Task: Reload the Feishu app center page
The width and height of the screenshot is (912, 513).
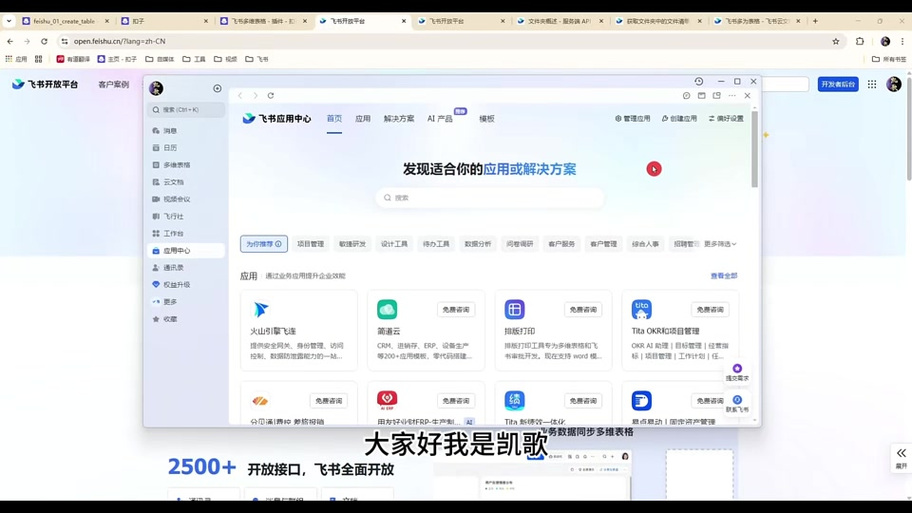Action: [270, 95]
